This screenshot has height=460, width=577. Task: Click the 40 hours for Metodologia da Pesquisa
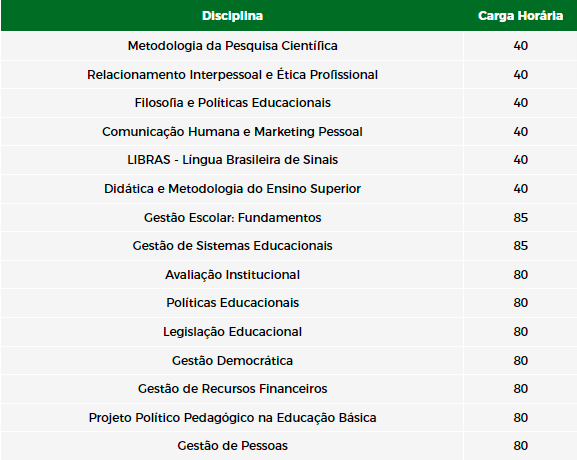[520, 46]
